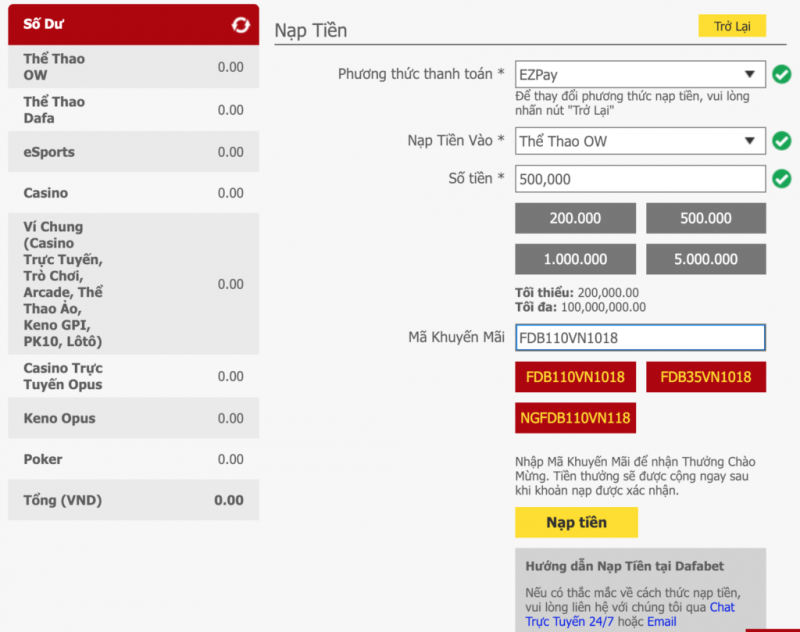
Task: Select the Poker balance row
Action: coord(133,459)
